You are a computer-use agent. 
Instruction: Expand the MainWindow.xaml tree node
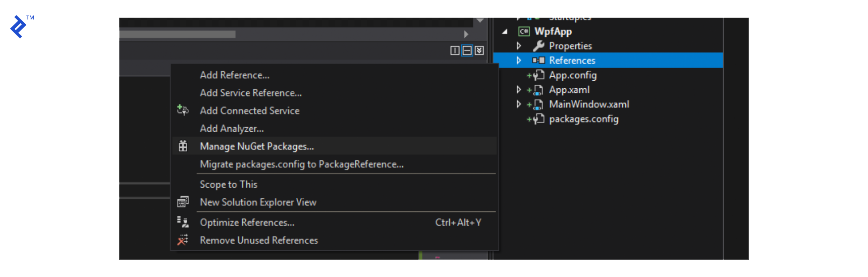(x=519, y=104)
